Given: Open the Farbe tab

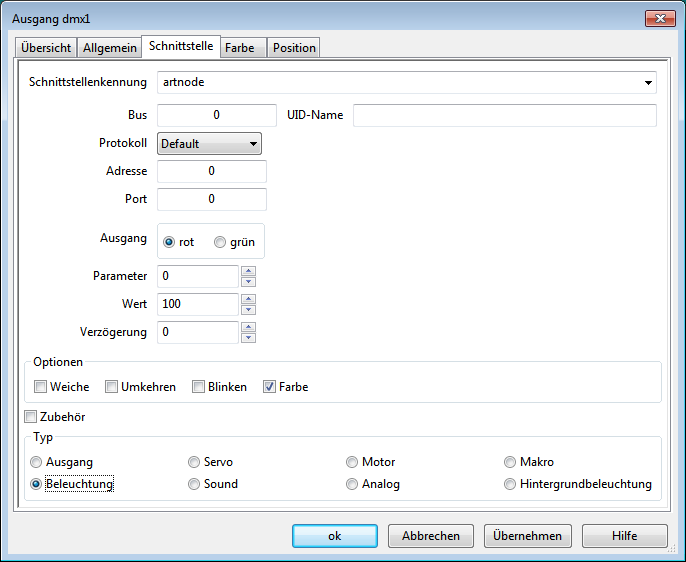Looking at the screenshot, I should pyautogui.click(x=240, y=48).
